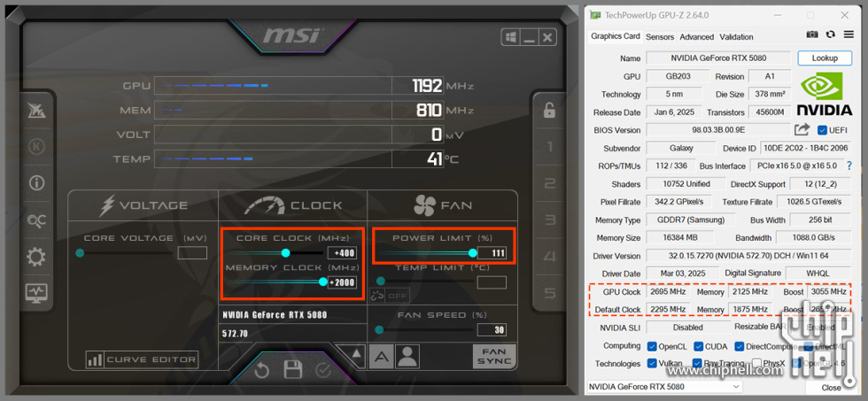Click the Core Voltage value field
868x401 pixels.
(x=192, y=253)
